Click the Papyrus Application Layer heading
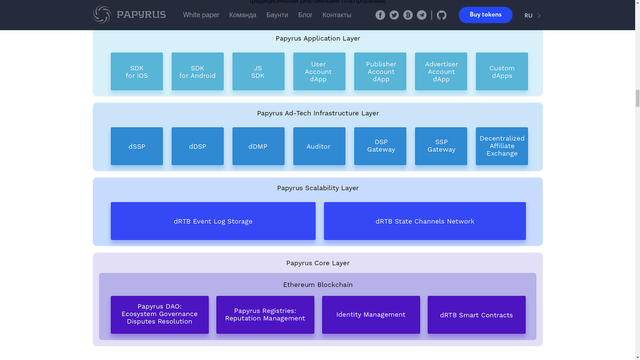This screenshot has width=640, height=360. (x=318, y=38)
